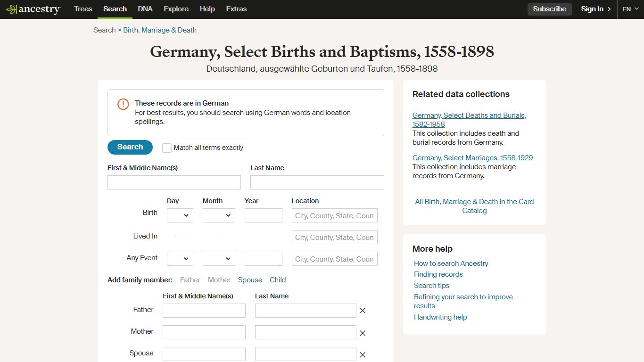The image size is (644, 362).
Task: Open Germany, Select Deaths and Burials link
Action: tap(469, 120)
